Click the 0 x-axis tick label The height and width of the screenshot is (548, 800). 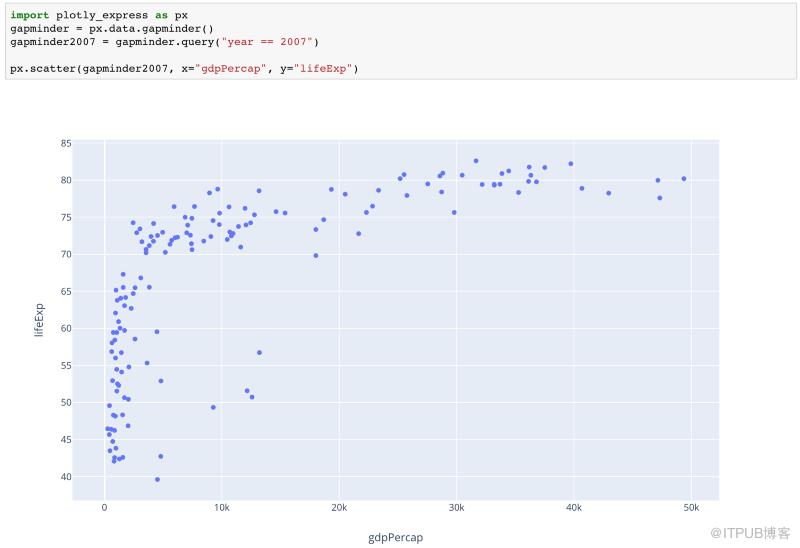coord(105,508)
